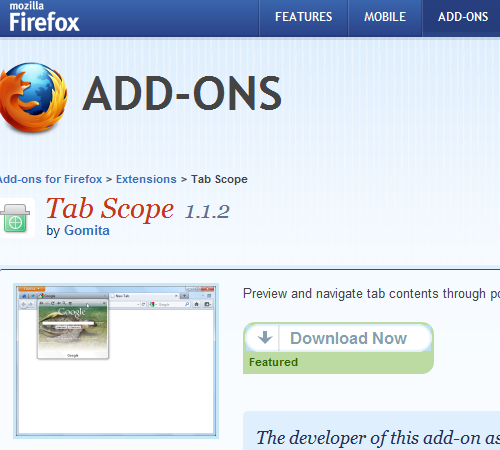Select the ADD-ONS navigation tab
The width and height of the screenshot is (500, 450).
pyautogui.click(x=463, y=17)
